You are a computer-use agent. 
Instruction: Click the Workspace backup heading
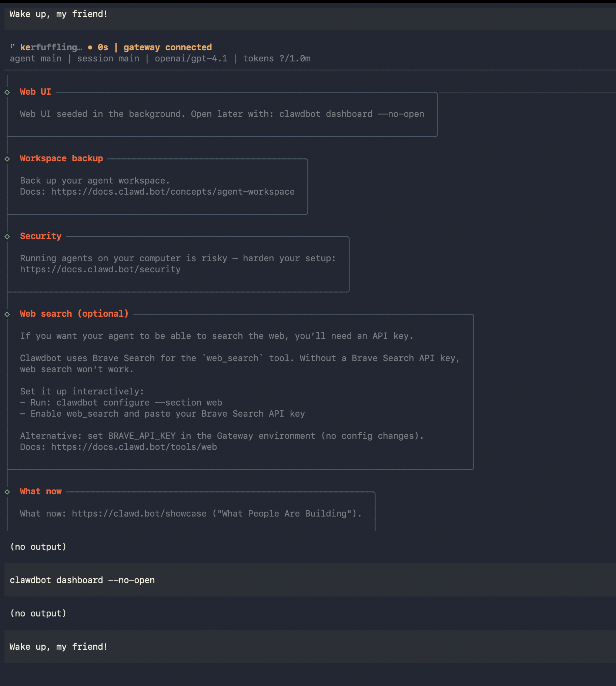coord(61,158)
